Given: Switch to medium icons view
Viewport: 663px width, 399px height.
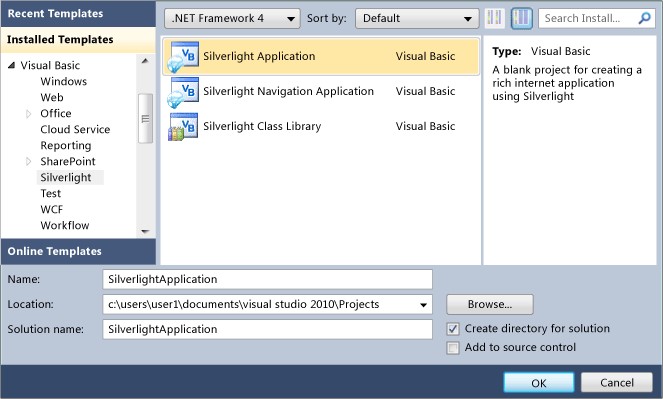Looking at the screenshot, I should (x=521, y=18).
